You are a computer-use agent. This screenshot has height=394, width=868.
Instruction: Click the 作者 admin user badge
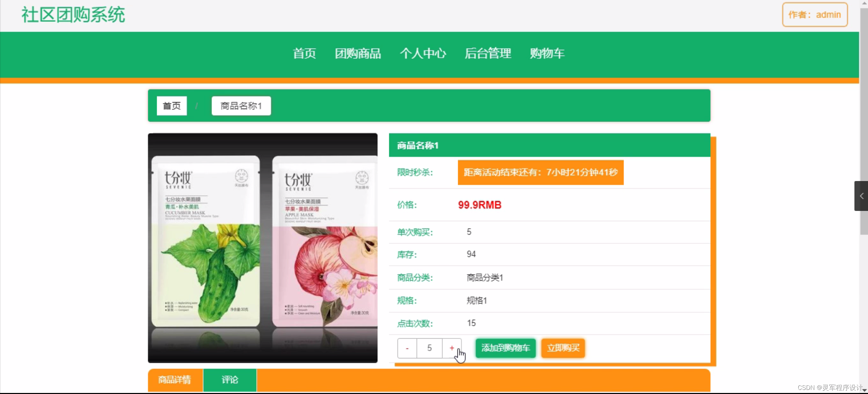point(814,15)
